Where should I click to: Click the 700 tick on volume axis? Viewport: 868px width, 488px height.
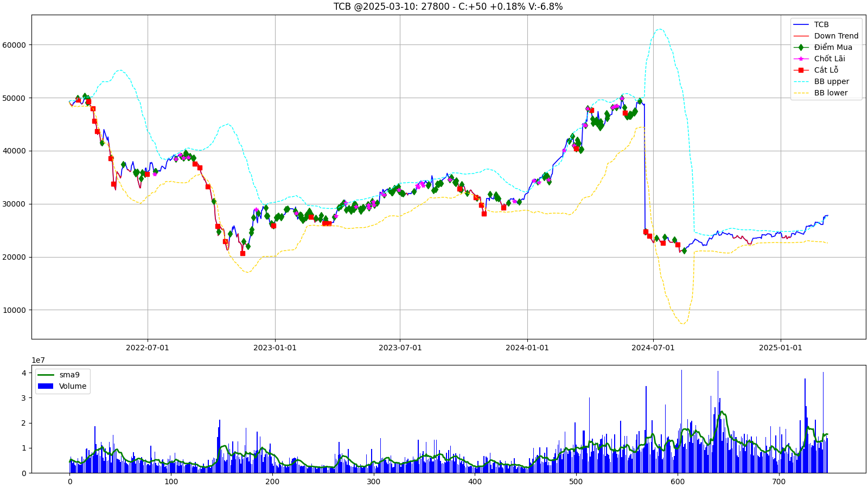[x=778, y=481]
